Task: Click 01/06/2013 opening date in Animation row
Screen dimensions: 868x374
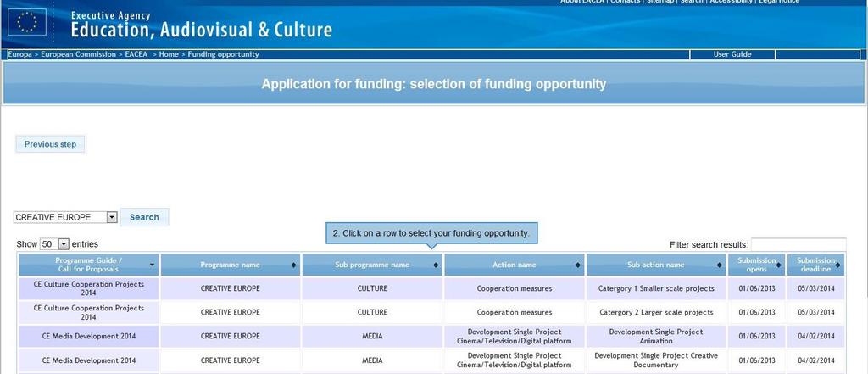Action: [x=757, y=337]
